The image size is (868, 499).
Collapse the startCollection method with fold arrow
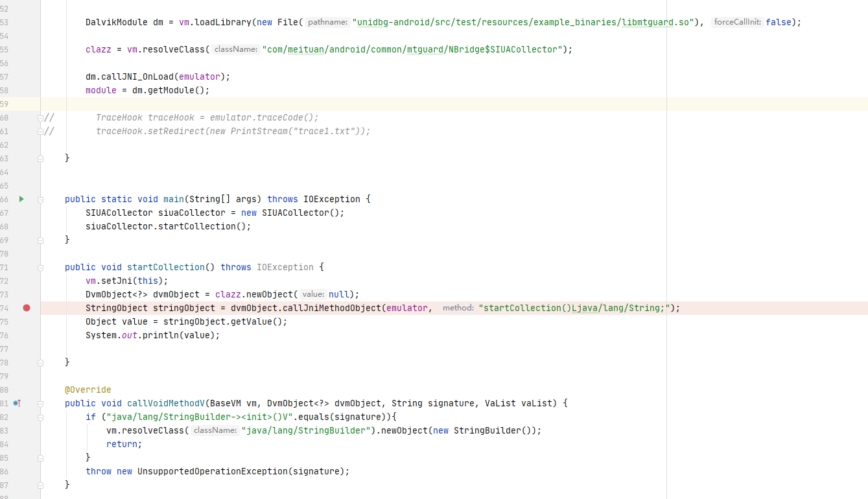click(x=40, y=267)
